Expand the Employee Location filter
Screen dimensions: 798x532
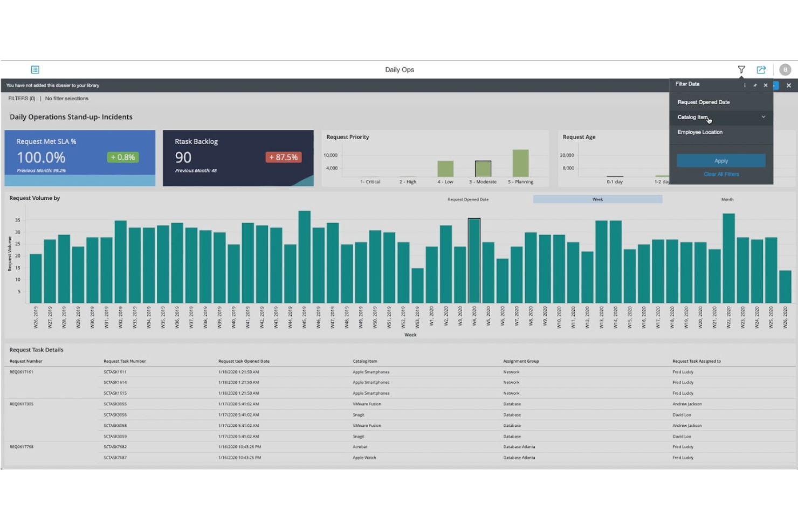(x=699, y=132)
